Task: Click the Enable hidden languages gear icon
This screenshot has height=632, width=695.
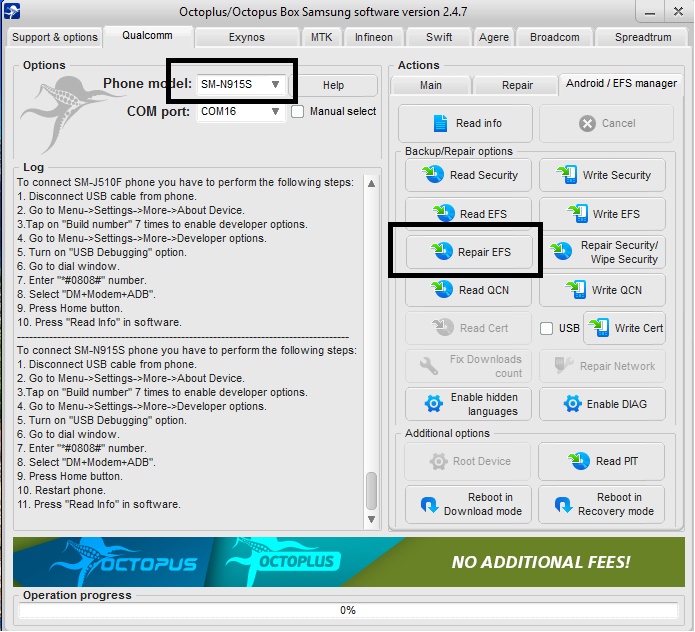Action: click(433, 404)
